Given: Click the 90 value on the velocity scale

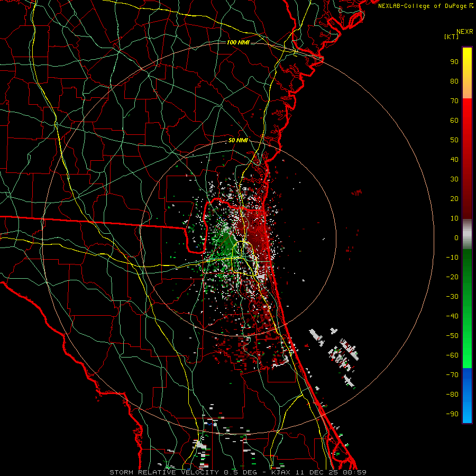Looking at the screenshot, I should [454, 62].
